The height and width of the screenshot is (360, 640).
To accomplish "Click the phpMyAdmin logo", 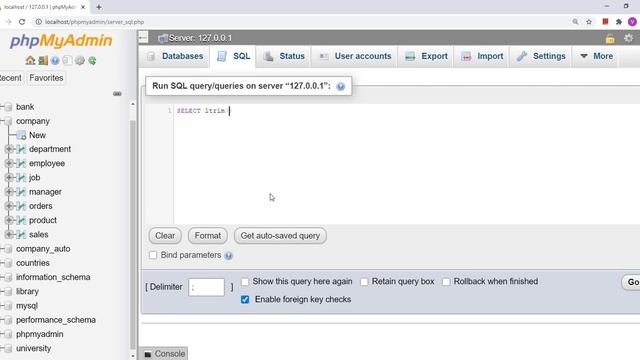I will [61, 41].
